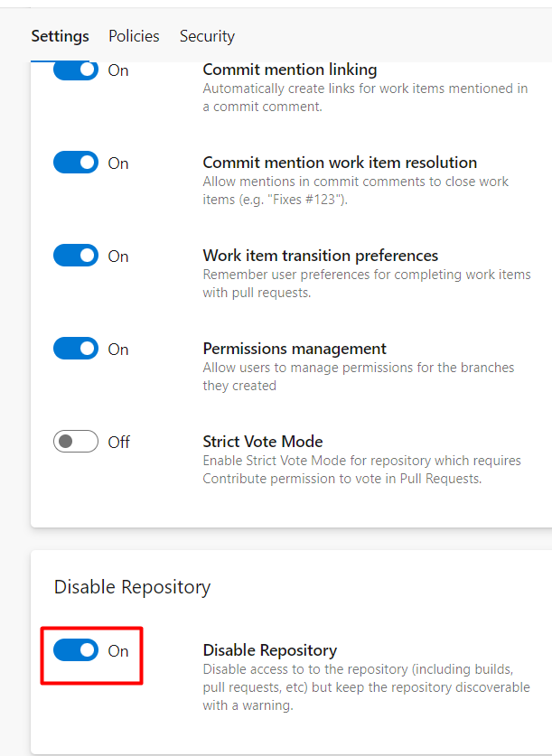
Task: Switch to the Policies tab
Action: pyautogui.click(x=134, y=36)
